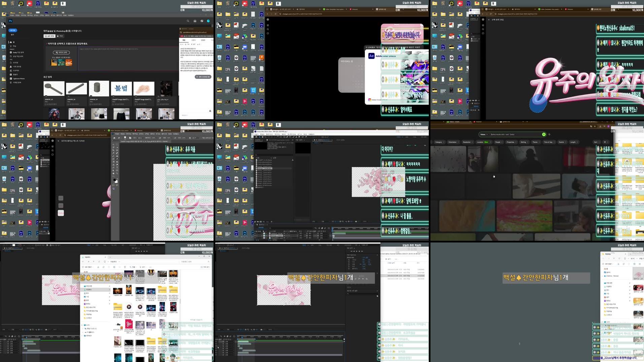Switch to the AI edit tab in Photoshop home

pos(50,36)
